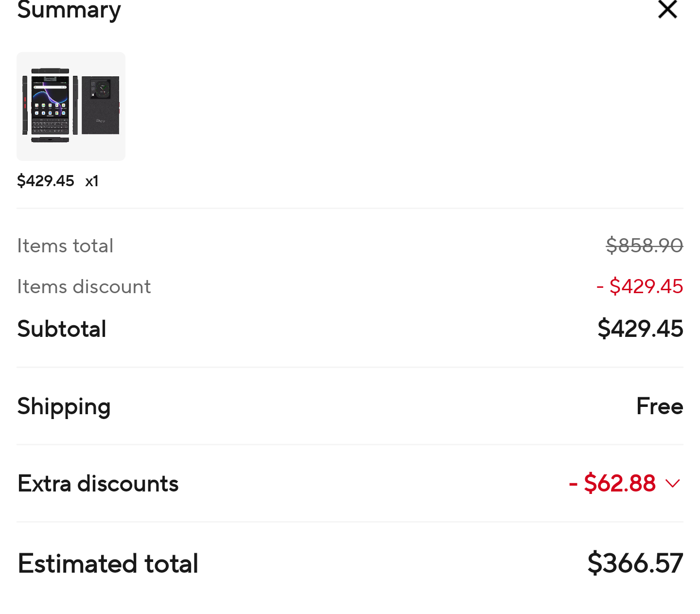The width and height of the screenshot is (700, 614).
Task: Click the front view of the phone image
Action: click(50, 105)
